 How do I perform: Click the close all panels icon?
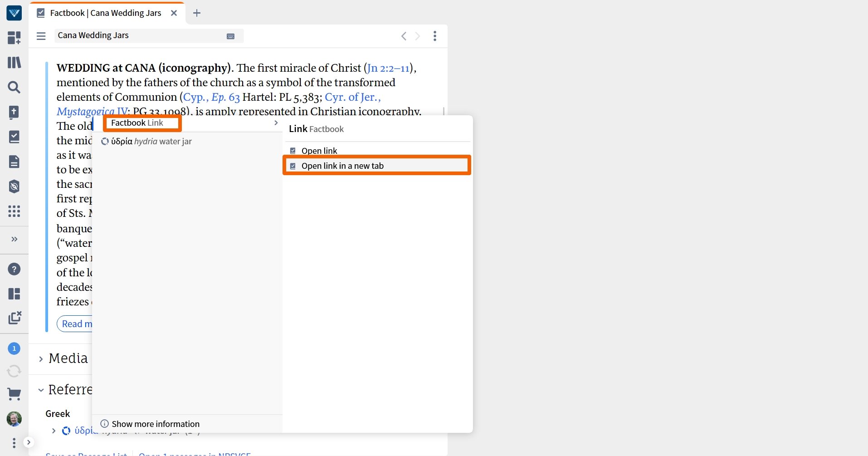(x=15, y=318)
